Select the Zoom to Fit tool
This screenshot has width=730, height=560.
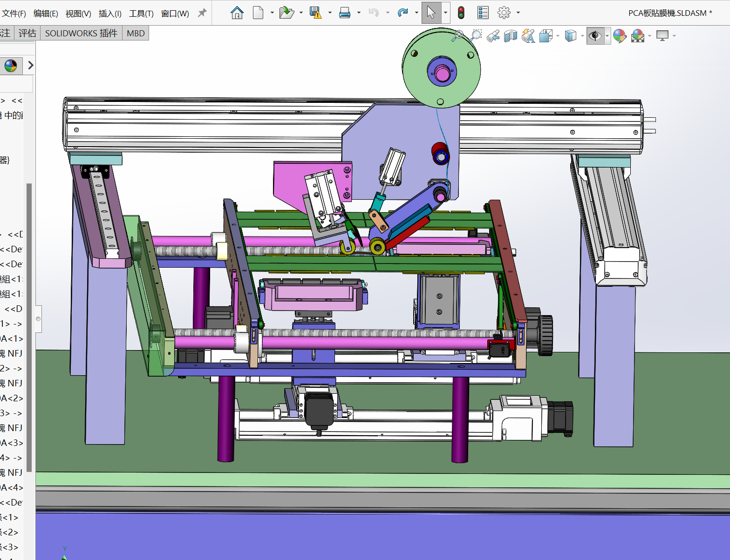pyautogui.click(x=458, y=36)
